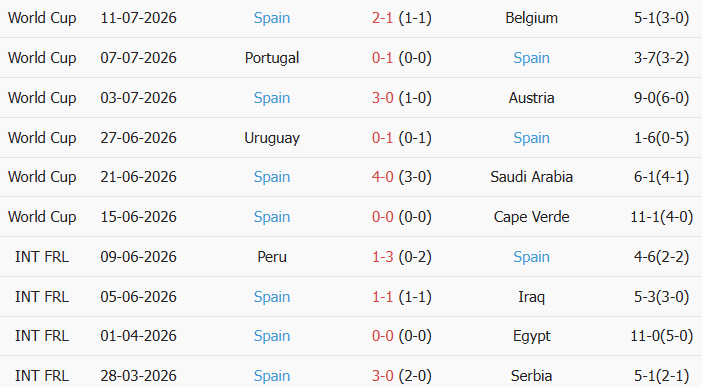The height and width of the screenshot is (387, 702).
Task: Select the 1-3 score for Peru vs Spain
Action: pos(382,257)
